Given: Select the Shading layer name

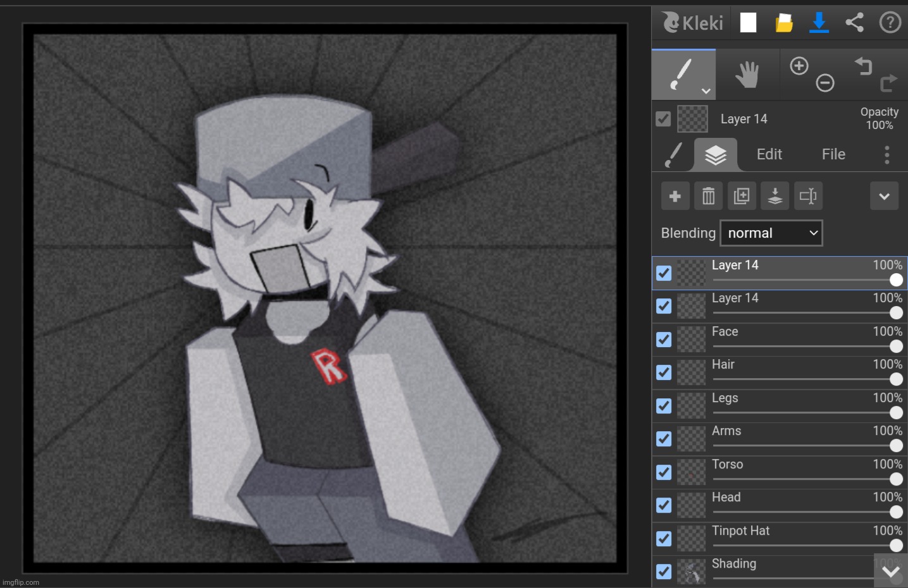Looking at the screenshot, I should coord(734,563).
